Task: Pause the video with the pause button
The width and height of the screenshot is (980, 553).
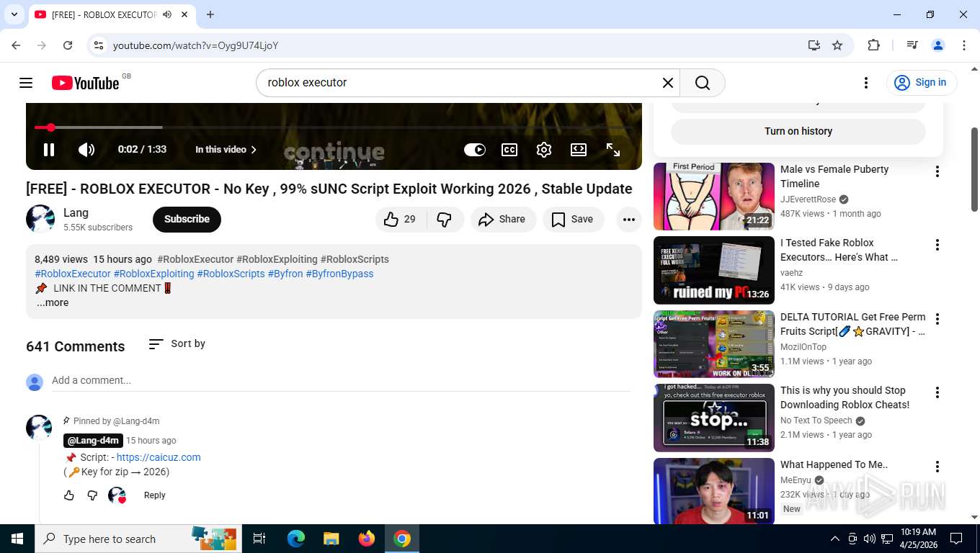Action: click(x=49, y=150)
